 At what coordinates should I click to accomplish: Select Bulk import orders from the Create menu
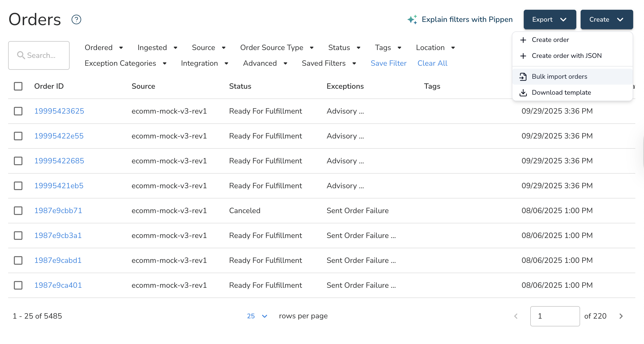coord(560,77)
